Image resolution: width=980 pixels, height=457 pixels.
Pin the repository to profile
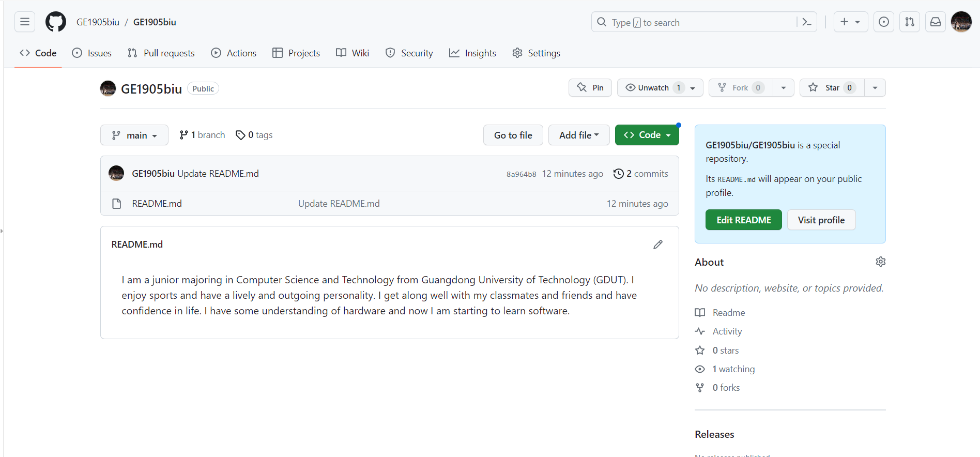(590, 88)
